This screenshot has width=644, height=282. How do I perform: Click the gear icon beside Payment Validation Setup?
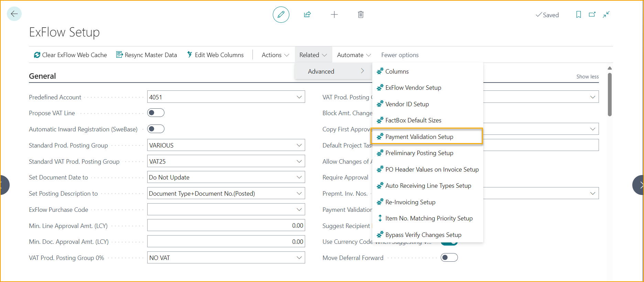coord(380,137)
